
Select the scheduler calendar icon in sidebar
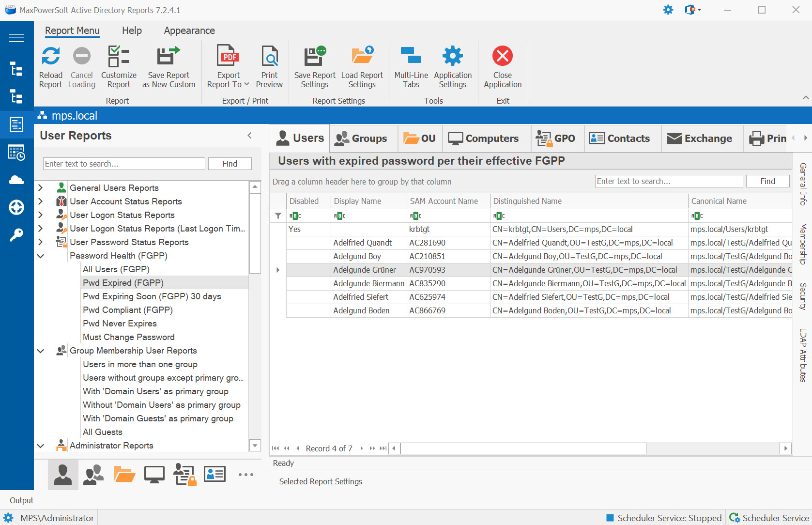(16, 153)
